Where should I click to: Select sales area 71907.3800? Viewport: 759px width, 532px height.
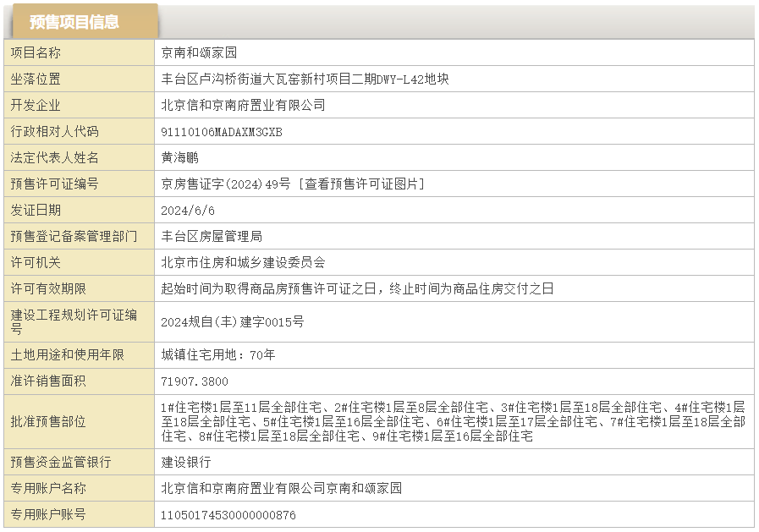click(x=194, y=381)
